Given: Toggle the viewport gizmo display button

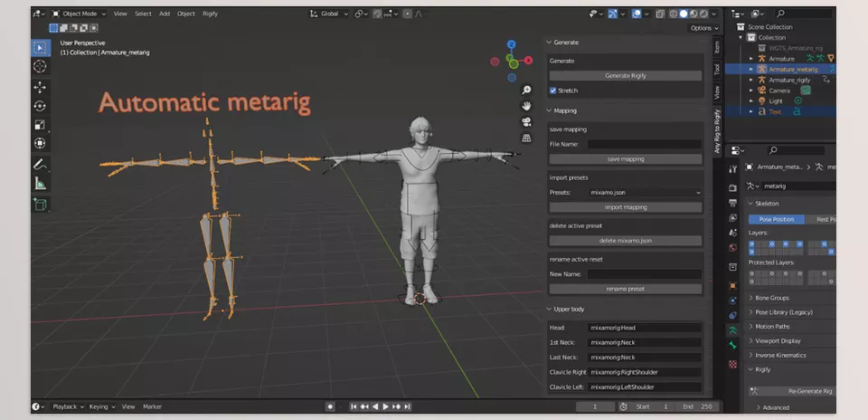Looking at the screenshot, I should [x=613, y=14].
